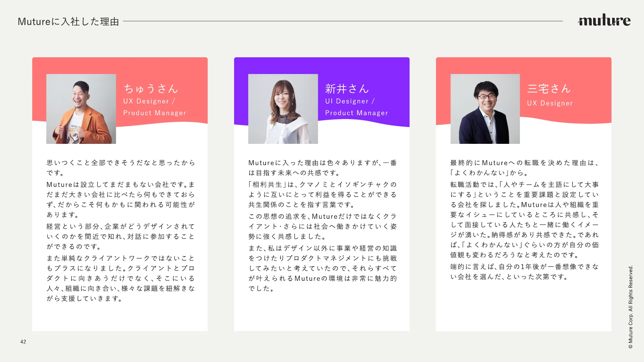Click paragraph starting 'この思想の追求を'
Viewport: 644px width, 362px height.
[323, 226]
